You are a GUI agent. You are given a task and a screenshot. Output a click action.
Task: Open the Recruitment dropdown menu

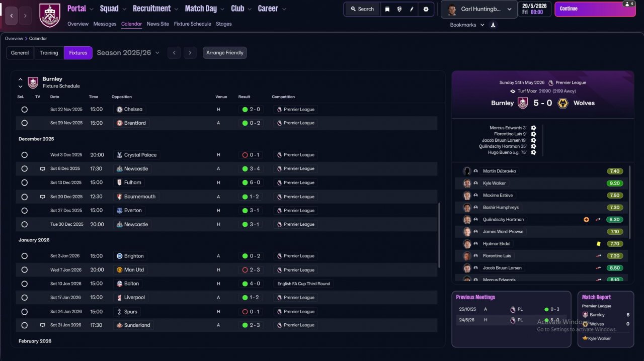[x=156, y=9]
